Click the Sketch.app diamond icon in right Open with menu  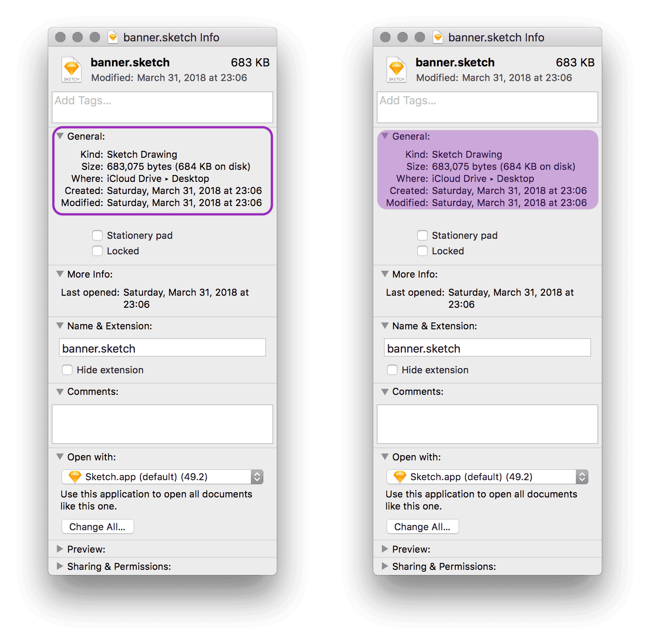click(x=400, y=477)
